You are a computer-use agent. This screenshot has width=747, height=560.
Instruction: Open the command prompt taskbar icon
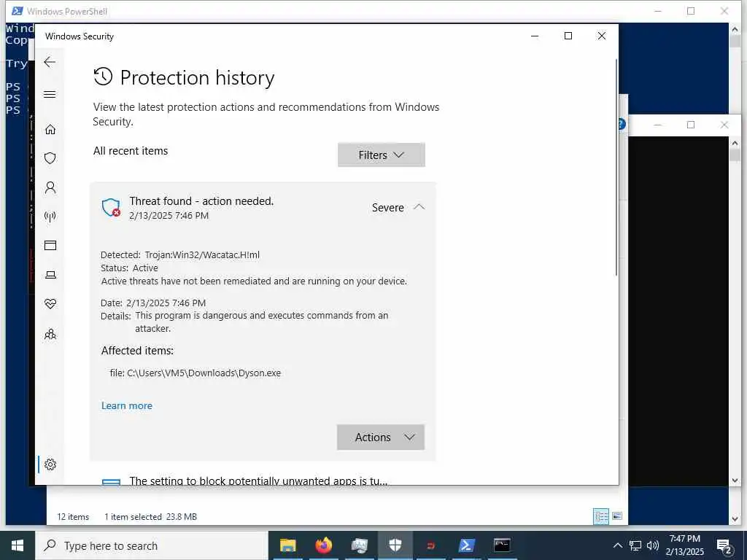coord(502,545)
